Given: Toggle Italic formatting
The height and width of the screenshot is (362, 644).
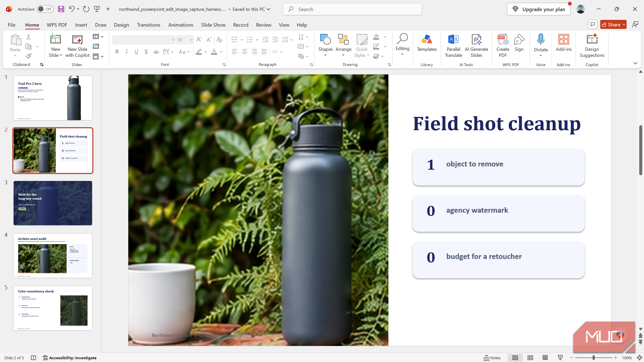Looking at the screenshot, I should click(x=127, y=52).
